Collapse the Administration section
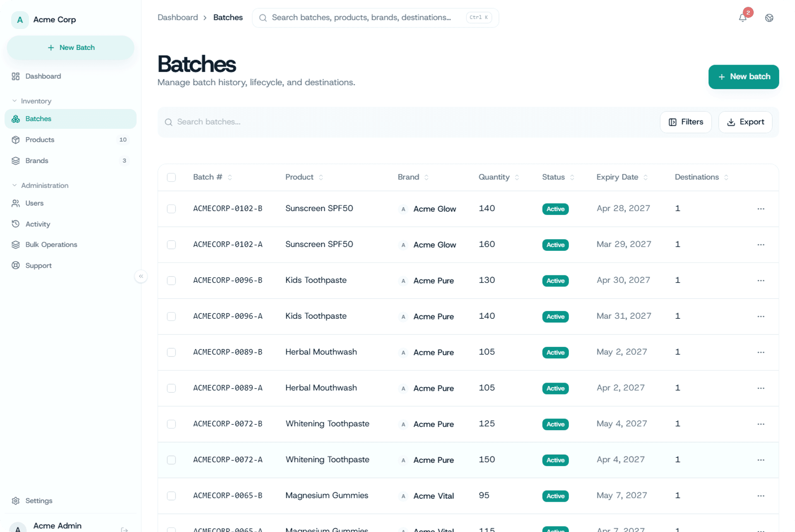 [40, 185]
